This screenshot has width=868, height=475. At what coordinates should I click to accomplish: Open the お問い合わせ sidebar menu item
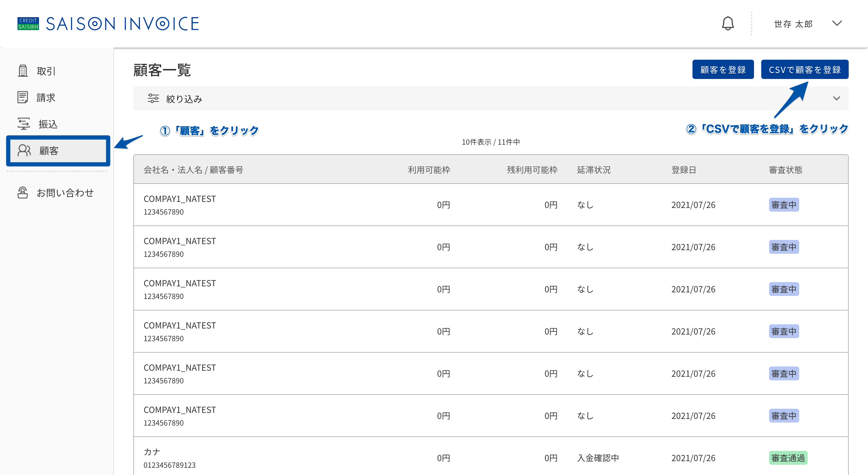(58, 193)
